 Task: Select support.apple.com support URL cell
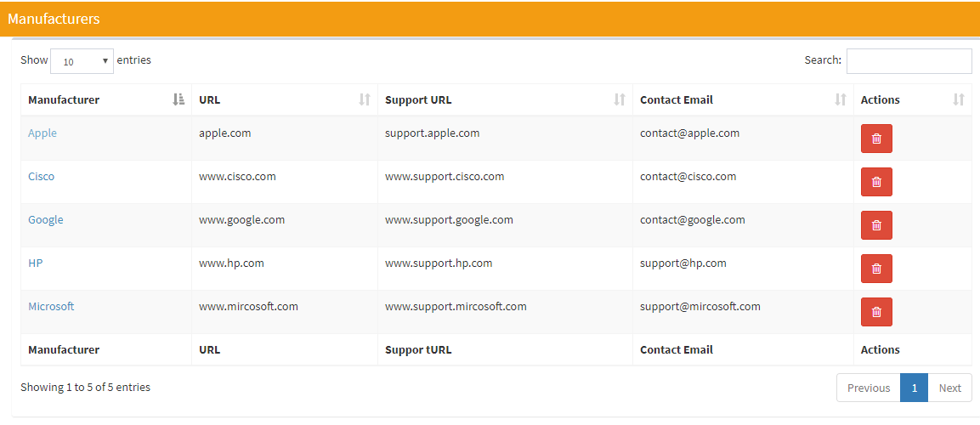(505, 138)
